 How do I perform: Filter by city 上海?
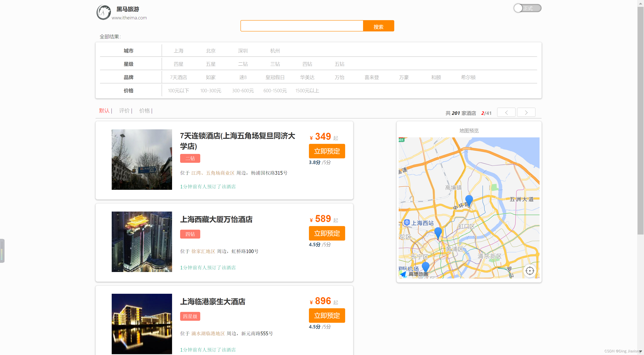179,51
